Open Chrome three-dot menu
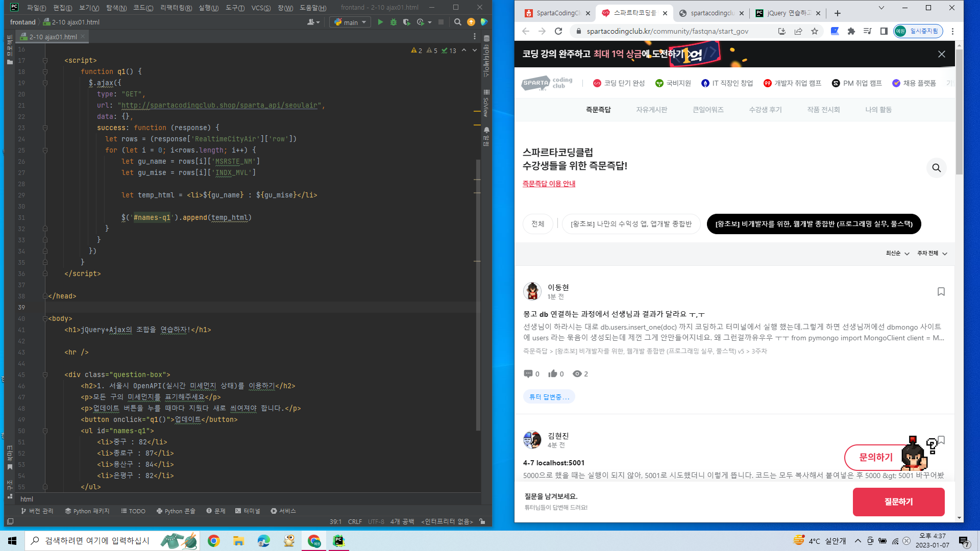The width and height of the screenshot is (980, 551). click(x=952, y=31)
